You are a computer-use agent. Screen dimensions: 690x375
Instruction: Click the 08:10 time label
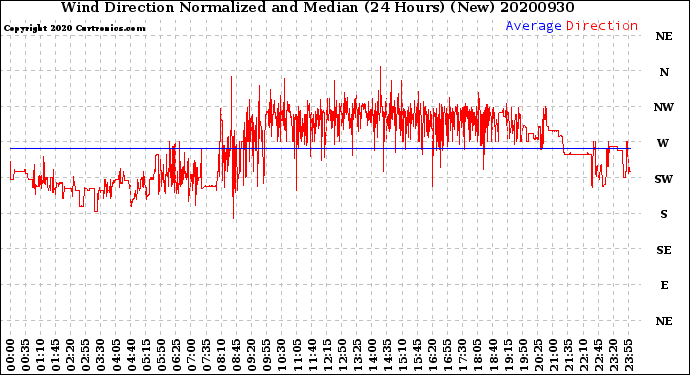[221, 355]
